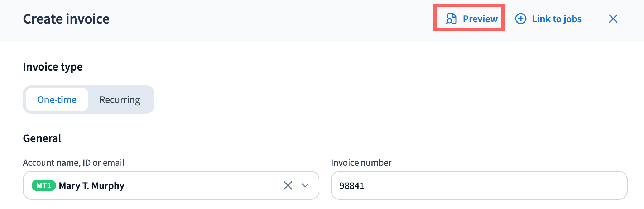Image resolution: width=644 pixels, height=209 pixels.
Task: Click blank header area beside Create invoice title
Action: (x=269, y=19)
